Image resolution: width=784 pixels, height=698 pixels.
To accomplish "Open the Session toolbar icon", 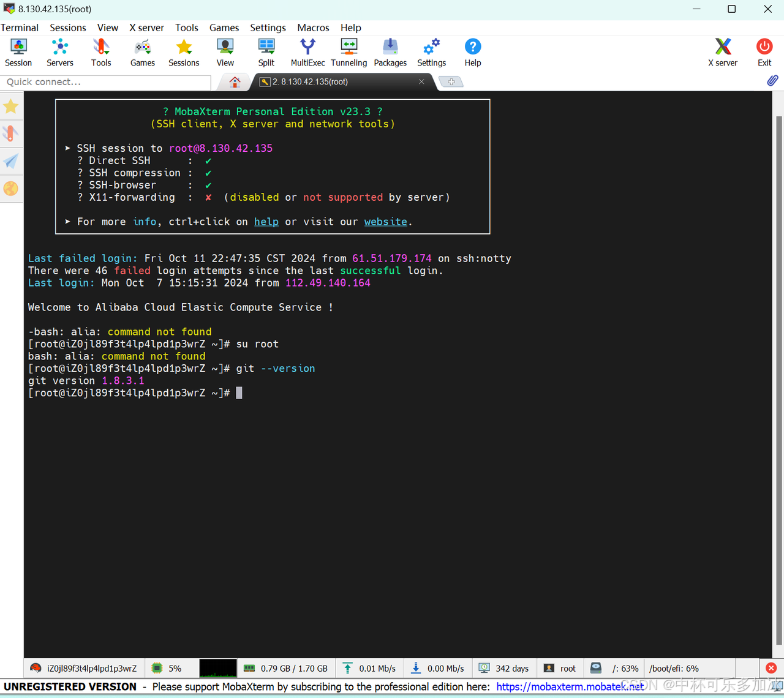I will [x=18, y=53].
